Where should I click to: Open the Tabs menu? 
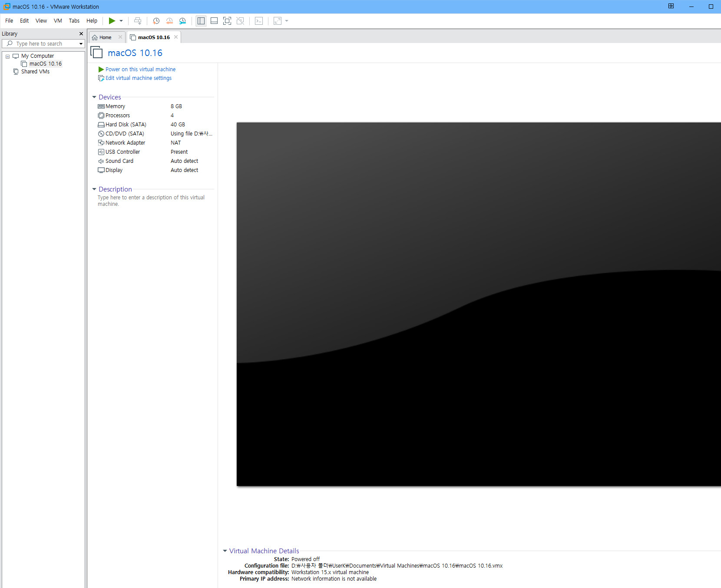74,21
